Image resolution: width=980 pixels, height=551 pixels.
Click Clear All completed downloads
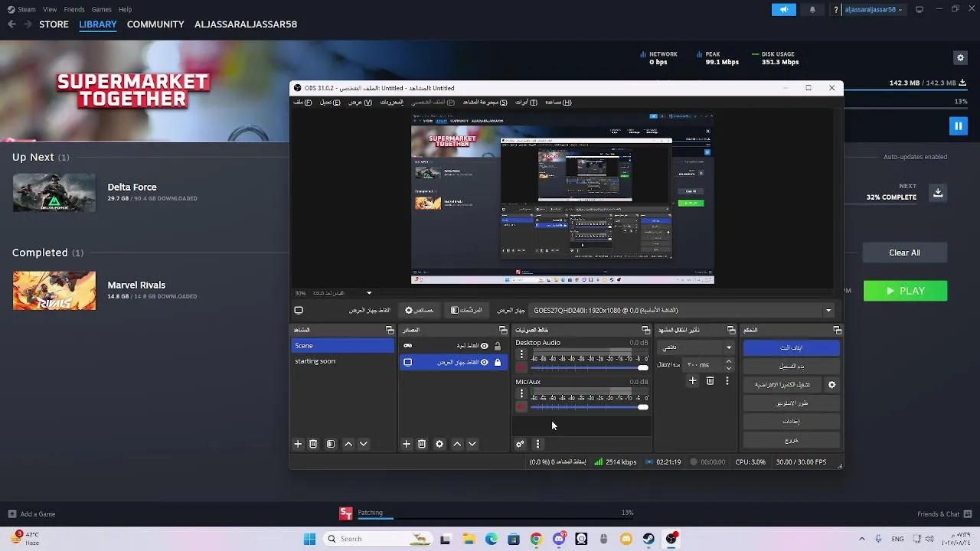pos(905,253)
